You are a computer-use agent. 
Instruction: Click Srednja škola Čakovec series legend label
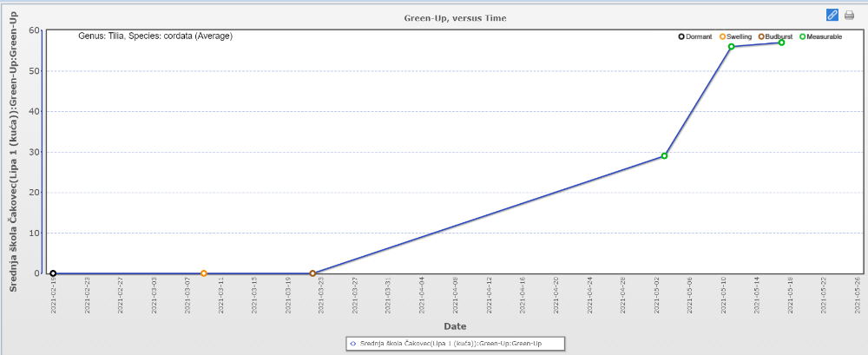tap(461, 344)
